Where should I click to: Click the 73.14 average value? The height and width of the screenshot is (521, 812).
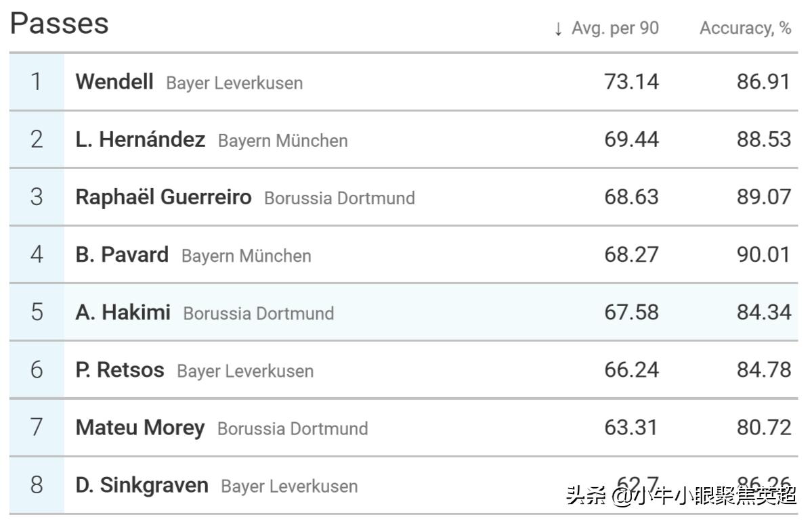pyautogui.click(x=631, y=82)
